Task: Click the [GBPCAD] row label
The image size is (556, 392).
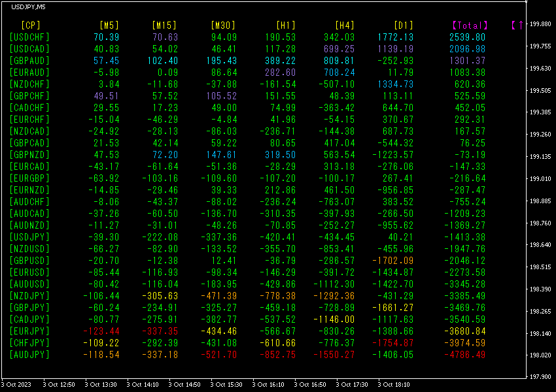Action: coord(29,143)
